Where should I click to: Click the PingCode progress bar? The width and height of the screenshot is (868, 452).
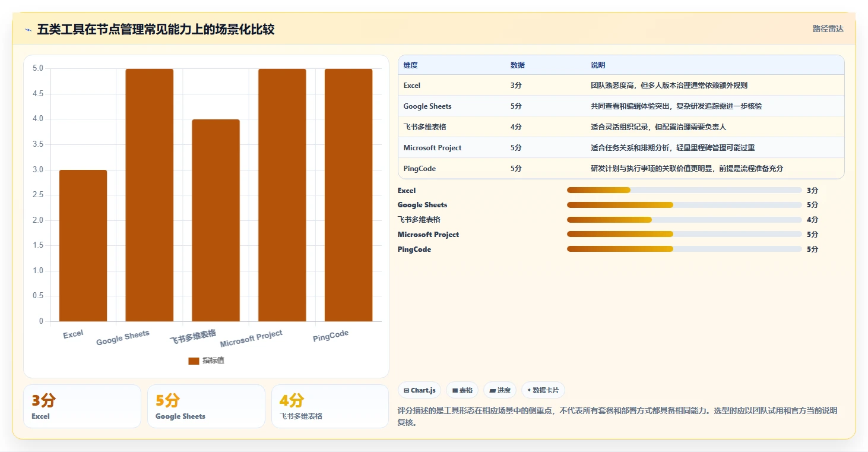pyautogui.click(x=685, y=249)
